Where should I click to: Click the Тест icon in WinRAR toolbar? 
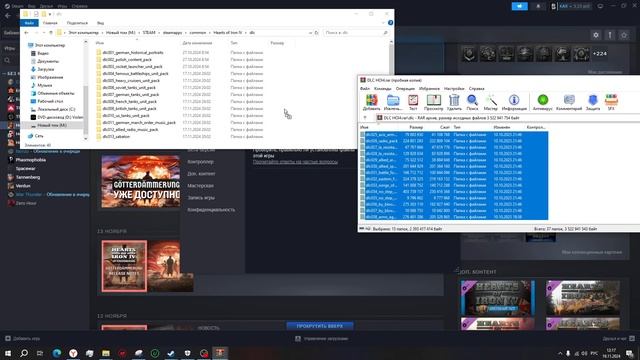click(413, 102)
